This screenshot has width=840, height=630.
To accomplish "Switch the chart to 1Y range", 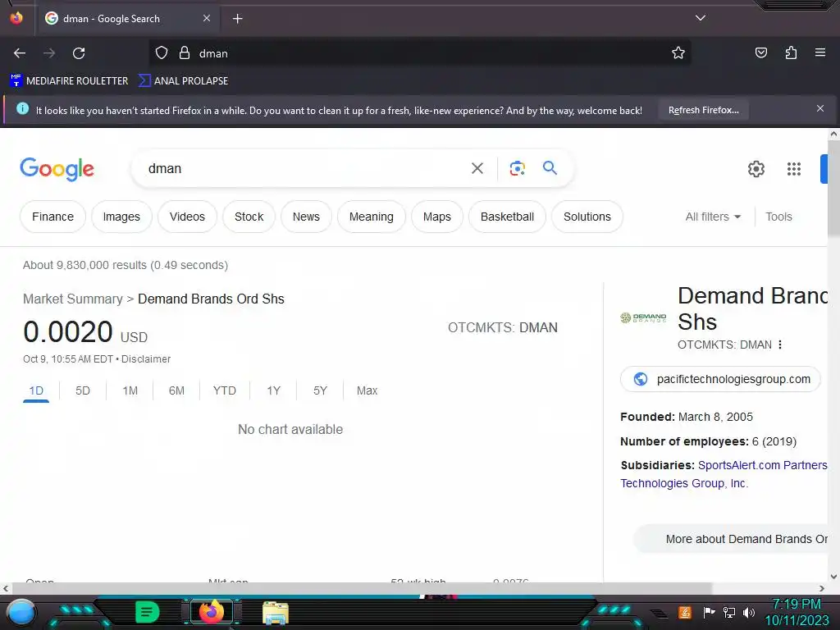I will [x=273, y=390].
